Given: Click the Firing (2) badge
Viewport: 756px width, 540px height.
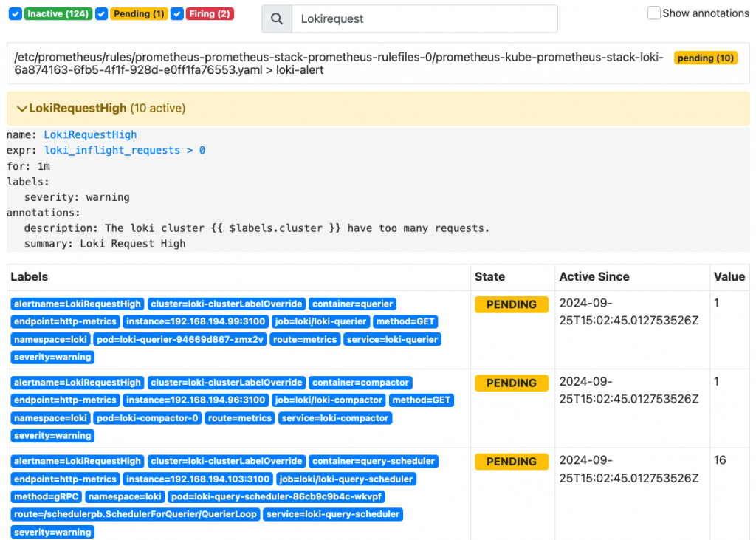Looking at the screenshot, I should [210, 14].
